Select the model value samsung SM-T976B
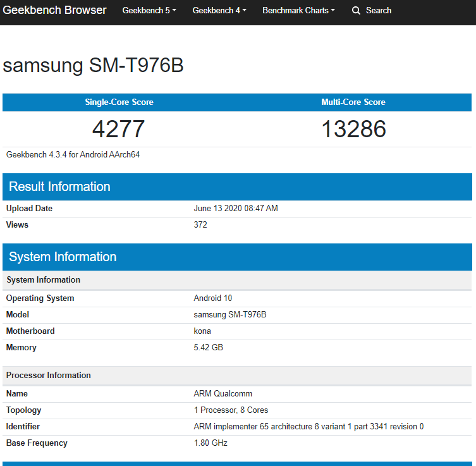Viewport: 476px width, 466px height. pos(230,314)
